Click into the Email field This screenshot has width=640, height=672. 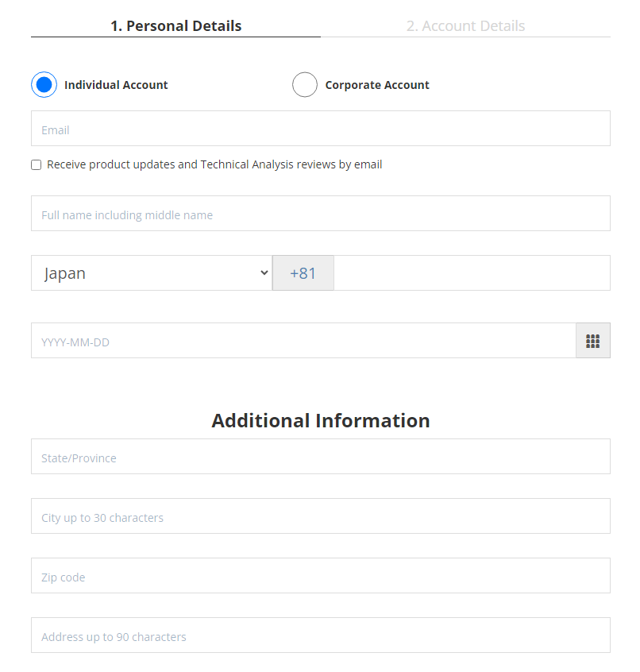point(320,129)
